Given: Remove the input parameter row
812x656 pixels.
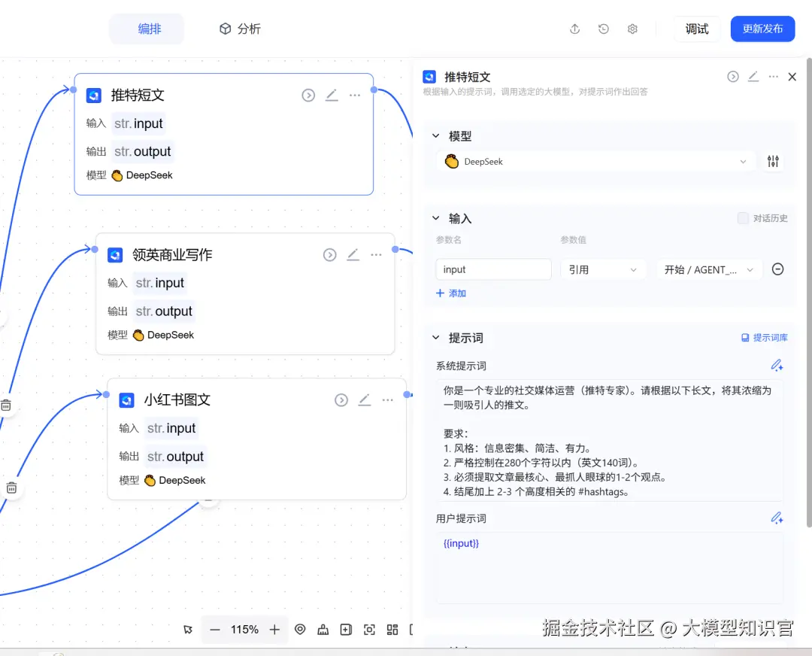Looking at the screenshot, I should point(778,269).
